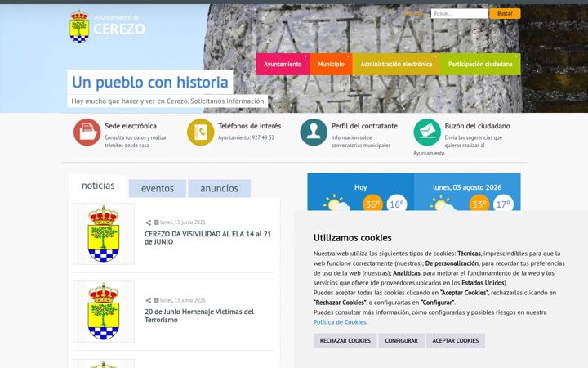
Task: Click thumbnail of the ELA news item
Action: (104, 234)
